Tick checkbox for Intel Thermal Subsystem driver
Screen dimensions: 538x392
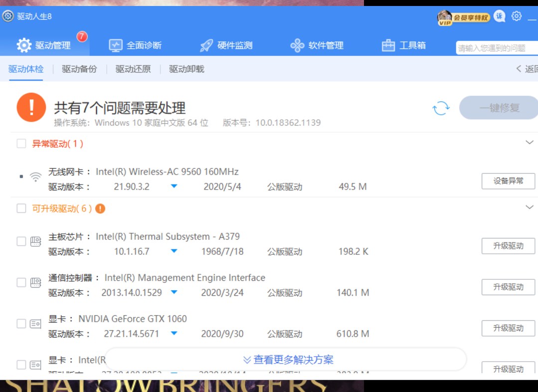click(21, 241)
